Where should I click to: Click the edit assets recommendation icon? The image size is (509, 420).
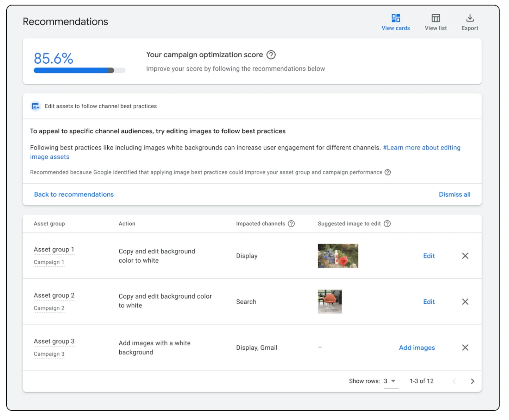35,106
